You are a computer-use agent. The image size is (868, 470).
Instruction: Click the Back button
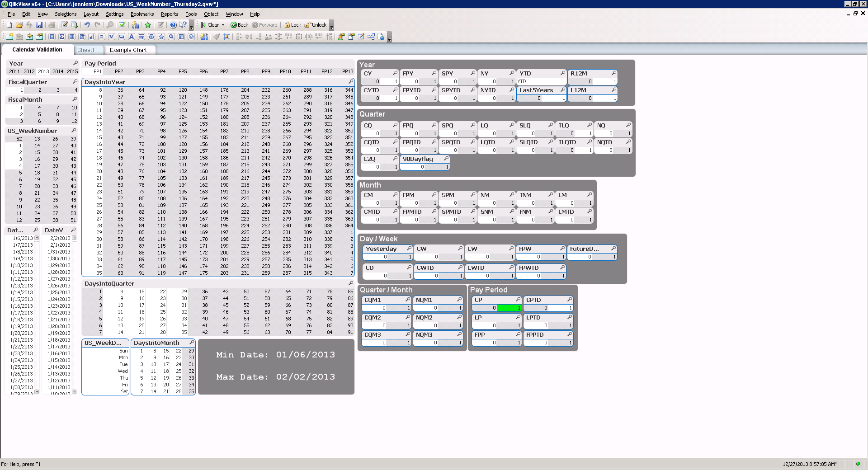[x=239, y=25]
